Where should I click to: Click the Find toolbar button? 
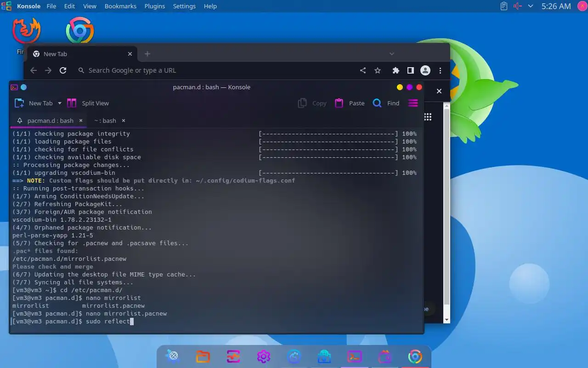(386, 103)
